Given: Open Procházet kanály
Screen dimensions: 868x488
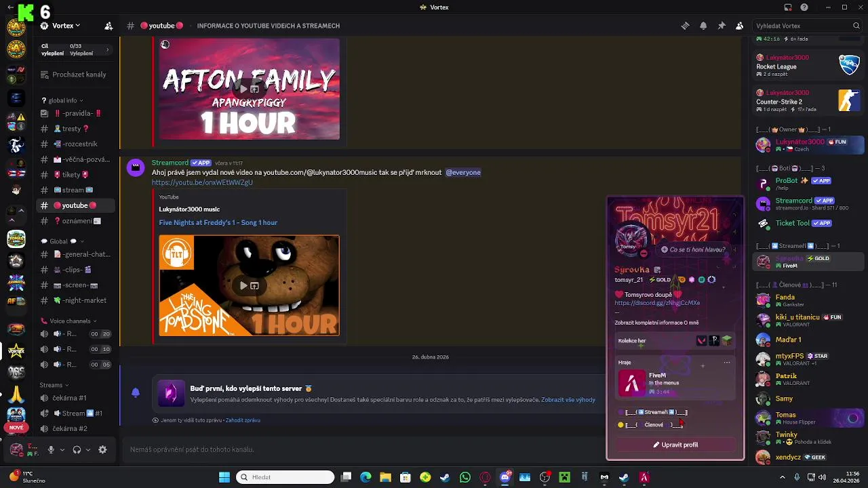Looking at the screenshot, I should click(73, 75).
